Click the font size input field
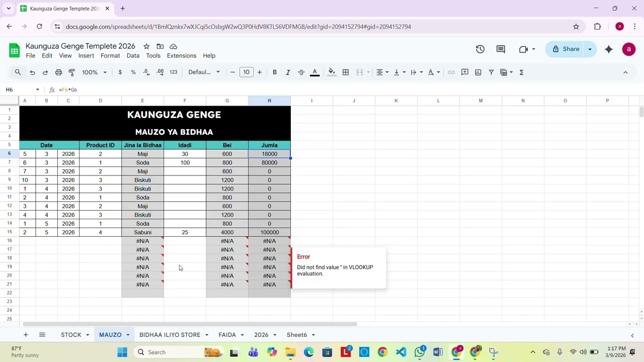This screenshot has width=644, height=362. tap(246, 72)
